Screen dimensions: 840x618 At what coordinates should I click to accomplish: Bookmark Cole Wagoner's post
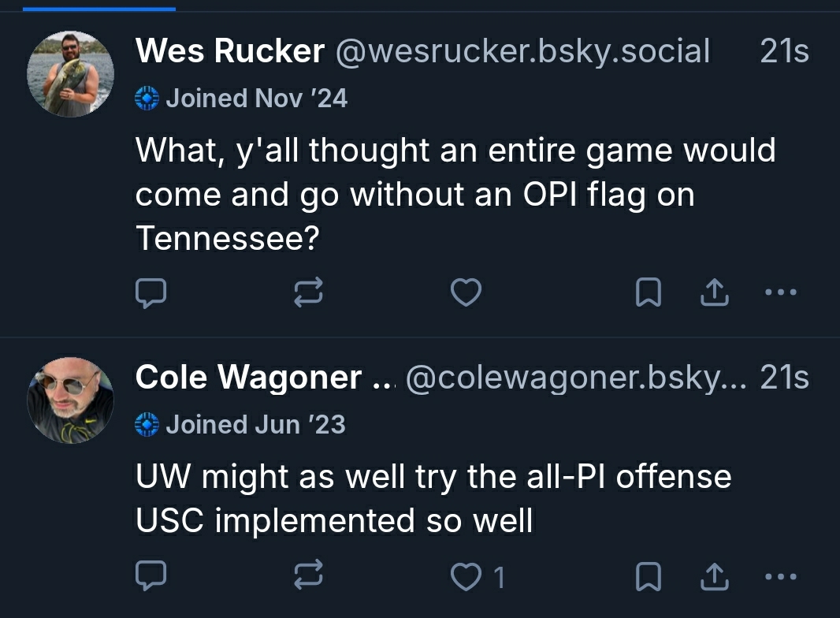648,577
